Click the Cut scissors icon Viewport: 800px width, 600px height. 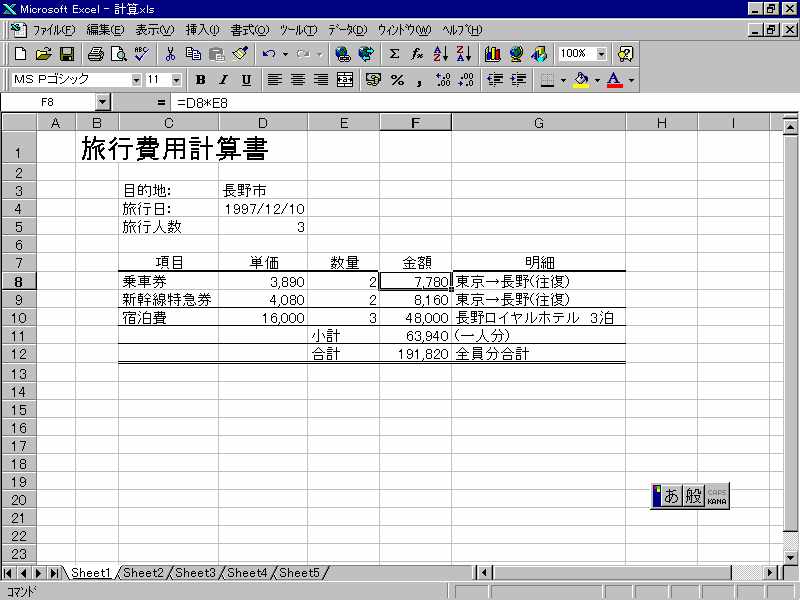pyautogui.click(x=170, y=54)
